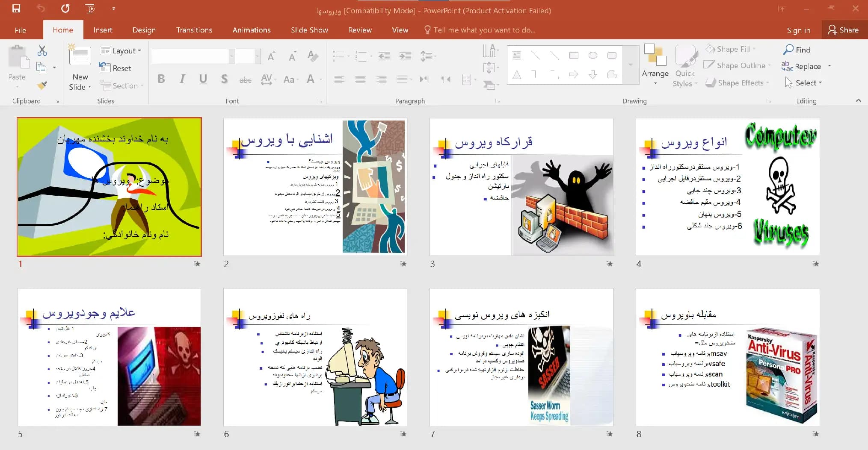Open the Slide Show tab
Screen dimensions: 868x450
coord(309,30)
